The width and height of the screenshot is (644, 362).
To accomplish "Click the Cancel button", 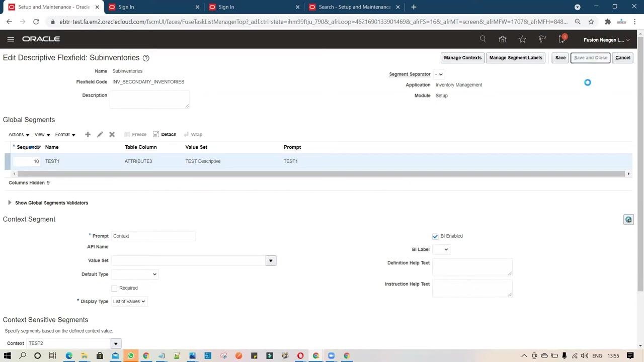I will click(622, 58).
